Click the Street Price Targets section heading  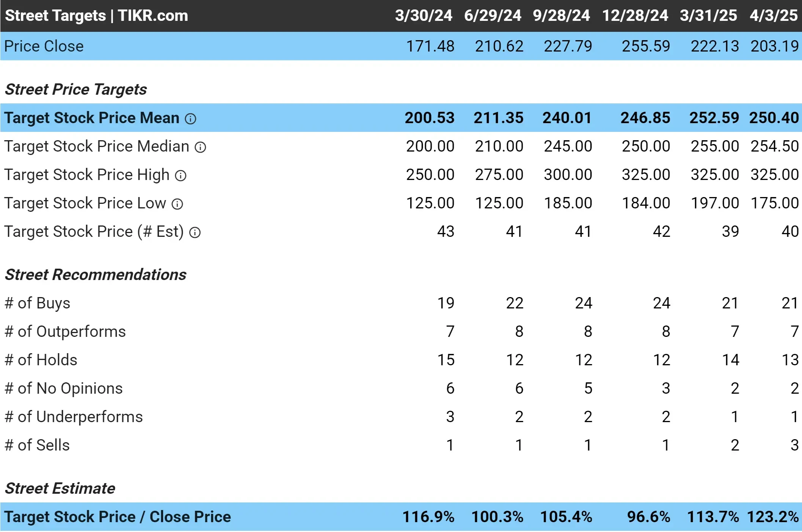click(x=76, y=89)
